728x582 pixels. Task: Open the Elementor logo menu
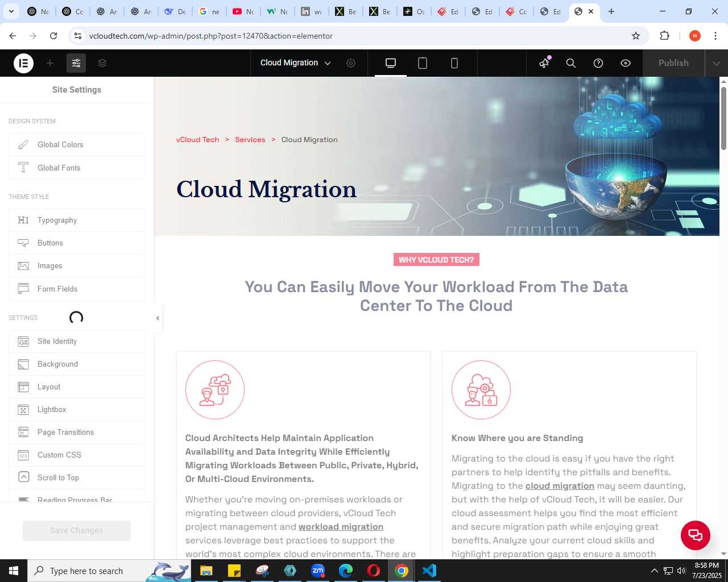click(x=23, y=63)
